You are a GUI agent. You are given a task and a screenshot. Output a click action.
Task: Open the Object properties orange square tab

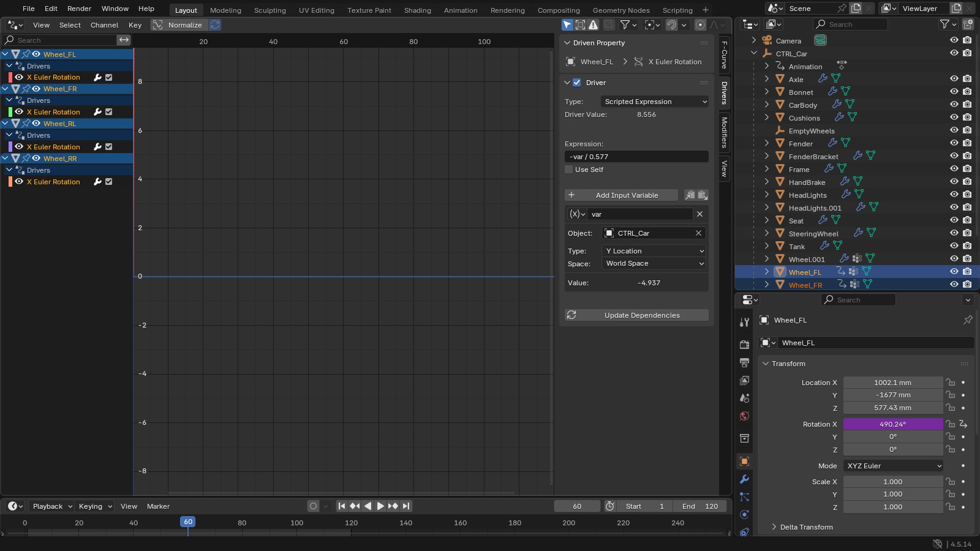coord(744,462)
